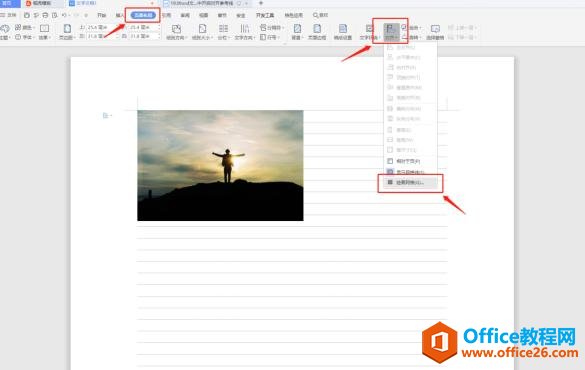Viewport: 585px width, 370px height.
Task: Click the manuscript settings (稿纸设置) icon
Action: click(342, 32)
